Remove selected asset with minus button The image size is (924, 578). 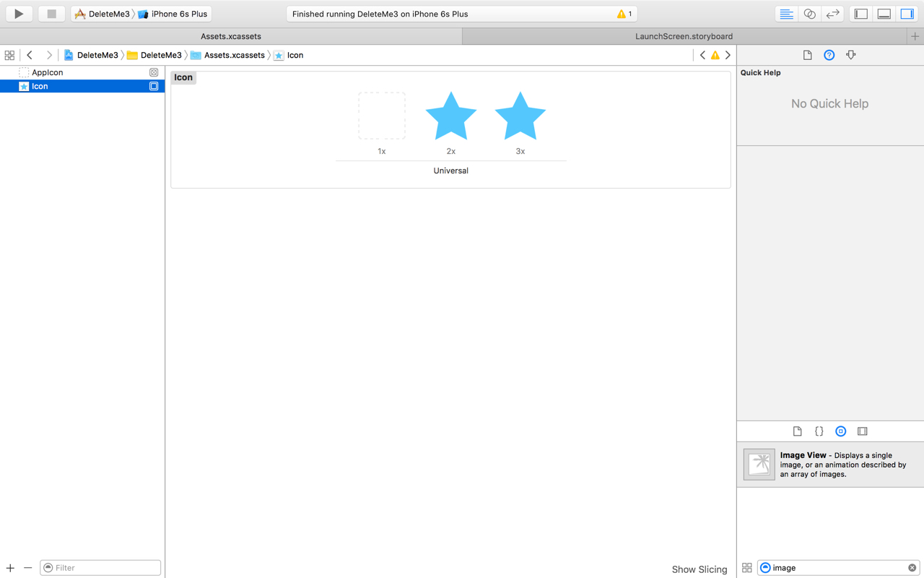tap(27, 568)
